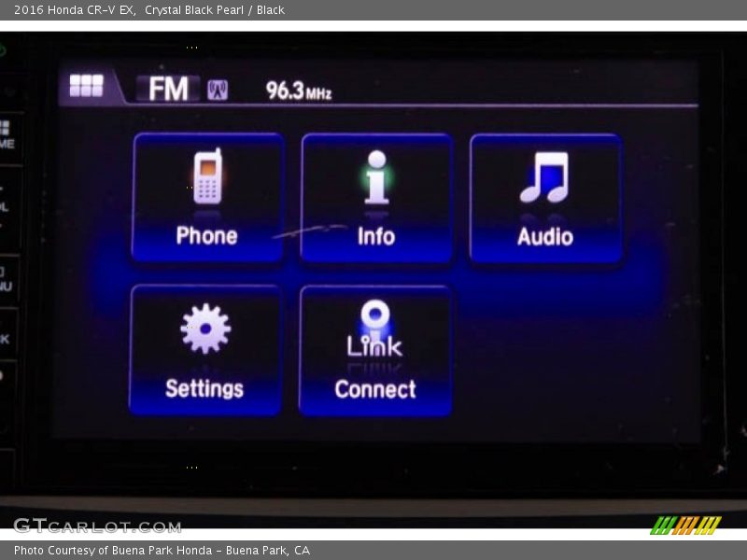The image size is (747, 560).
Task: Launch the Link Connect tile
Action: pos(375,351)
